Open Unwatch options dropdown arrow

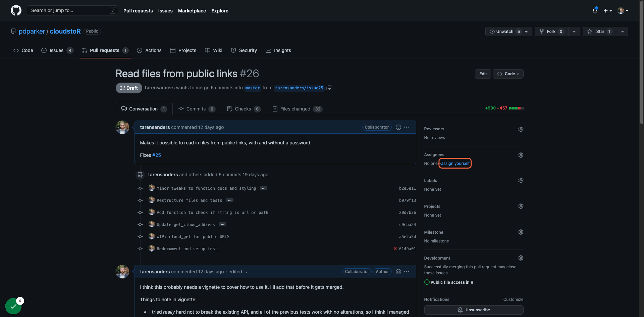[x=527, y=32]
